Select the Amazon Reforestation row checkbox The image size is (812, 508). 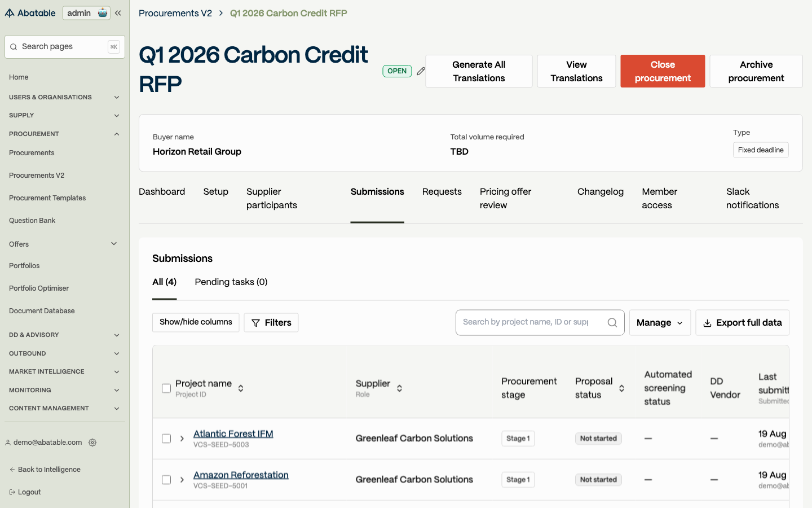pyautogui.click(x=166, y=480)
